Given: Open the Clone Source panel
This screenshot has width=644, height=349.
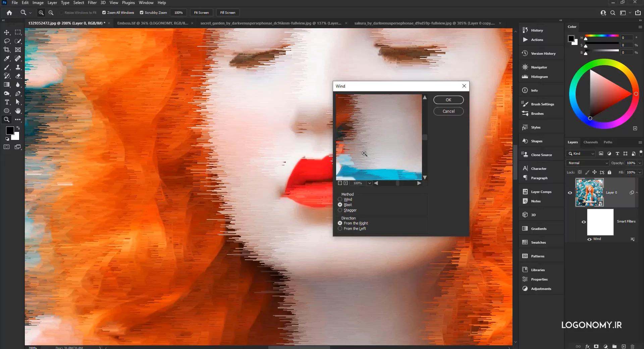Looking at the screenshot, I should point(541,155).
